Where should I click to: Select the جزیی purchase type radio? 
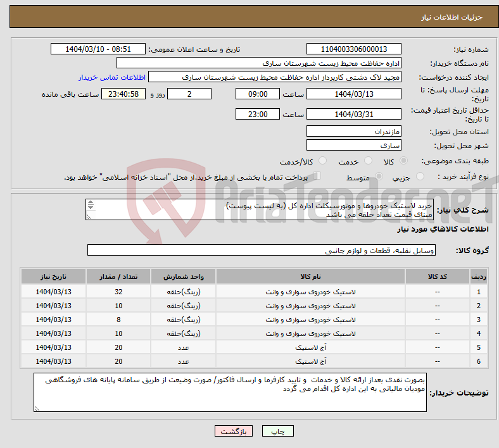pos(420,176)
